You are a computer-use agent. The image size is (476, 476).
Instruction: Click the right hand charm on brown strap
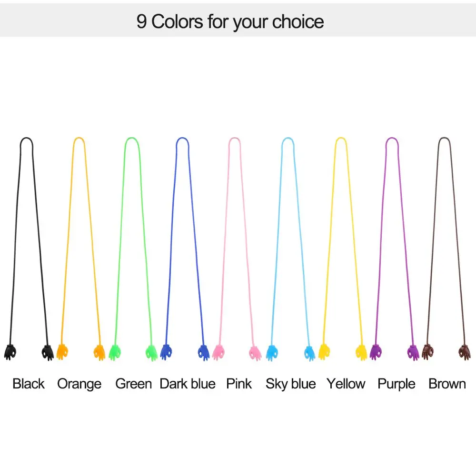coord(464,351)
